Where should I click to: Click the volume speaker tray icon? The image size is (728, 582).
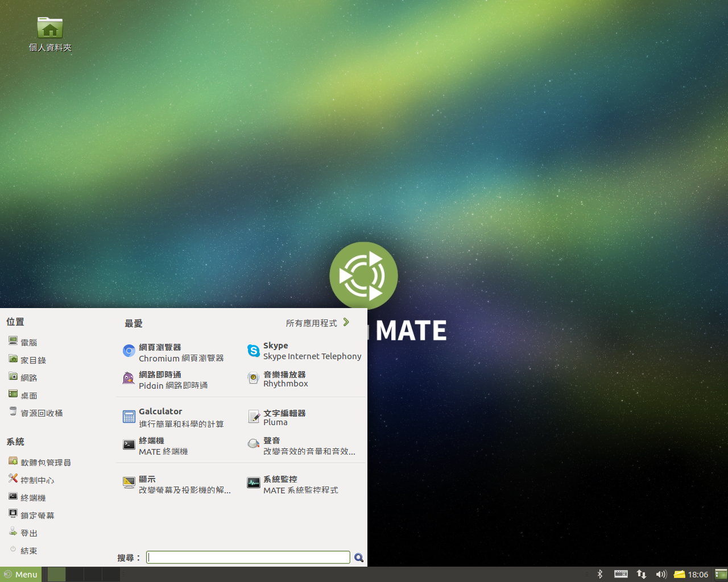point(661,574)
